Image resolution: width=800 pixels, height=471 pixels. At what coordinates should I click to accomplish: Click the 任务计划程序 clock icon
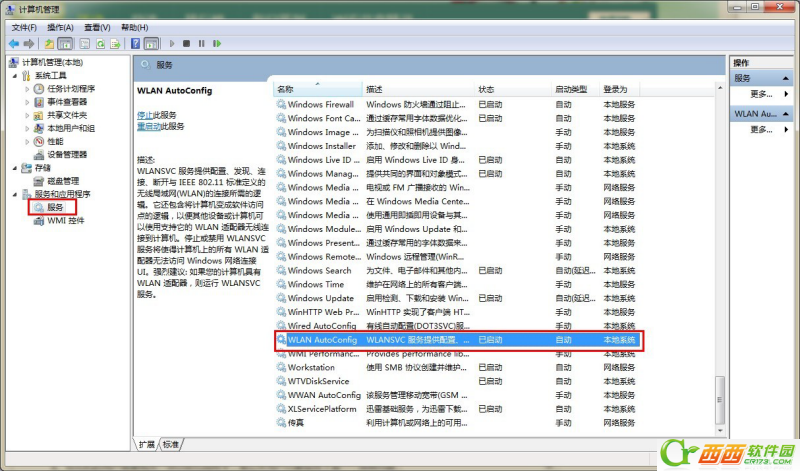click(x=39, y=89)
